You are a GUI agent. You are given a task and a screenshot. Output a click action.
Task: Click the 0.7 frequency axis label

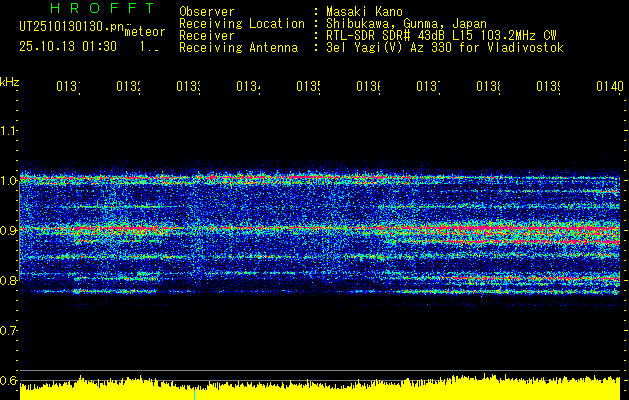(8, 331)
